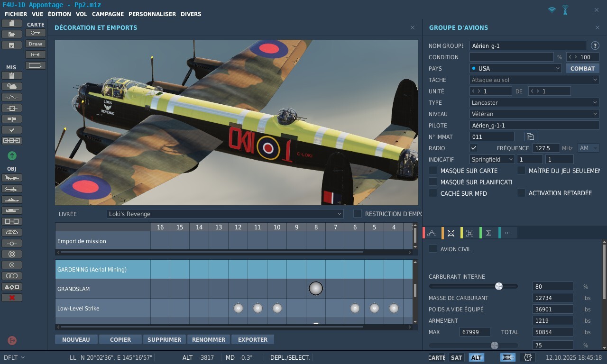Enable the MASQUÉ SUR CARTE checkbox
The width and height of the screenshot is (607, 364).
(x=433, y=171)
